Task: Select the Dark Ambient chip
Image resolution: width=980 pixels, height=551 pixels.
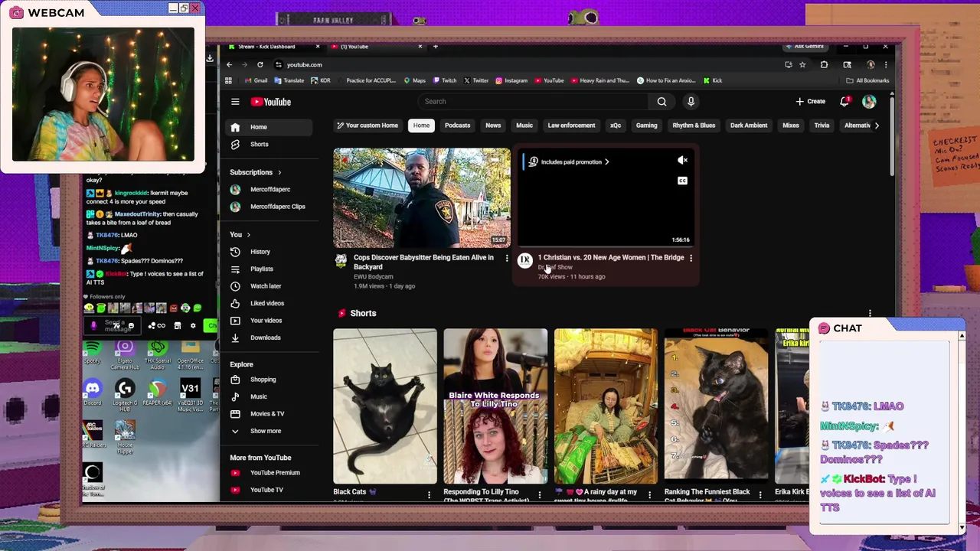Action: point(749,126)
